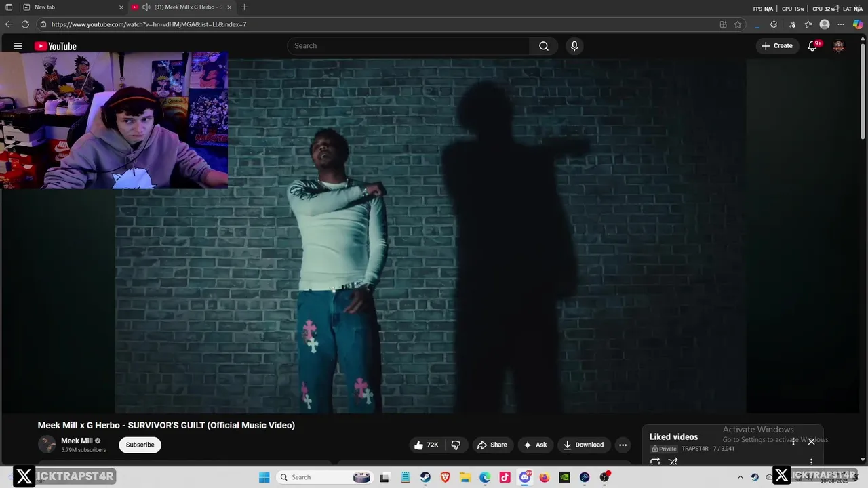868x488 pixels.
Task: Select the Meek Mill x G Herbo tab
Action: (x=182, y=7)
